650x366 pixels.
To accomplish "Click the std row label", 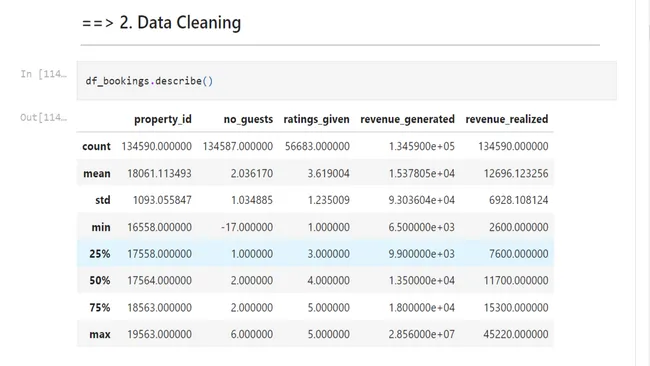I will click(x=102, y=200).
